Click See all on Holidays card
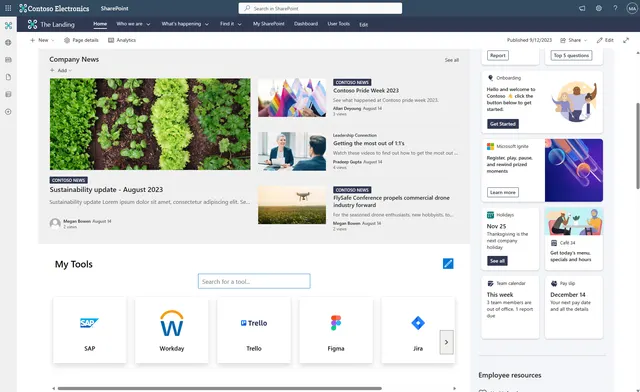Screen dimensions: 640x392 click(x=497, y=261)
